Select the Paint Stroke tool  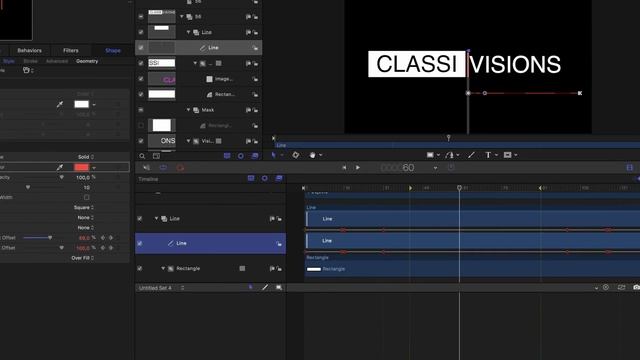pyautogui.click(x=471, y=155)
